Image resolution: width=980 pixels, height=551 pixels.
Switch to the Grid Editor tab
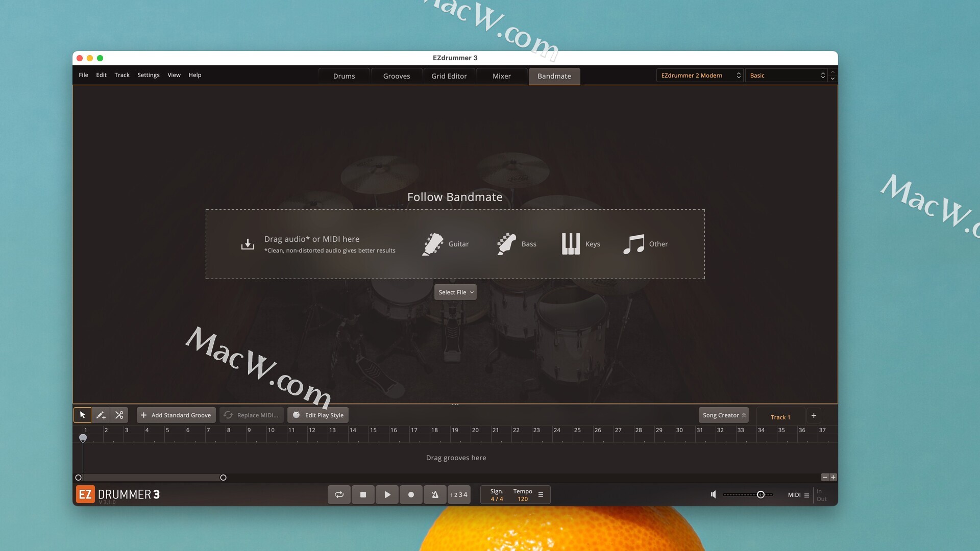449,76
